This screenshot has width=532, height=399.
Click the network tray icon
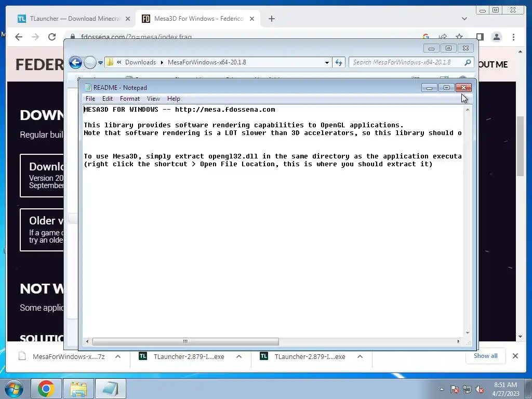[x=467, y=389]
